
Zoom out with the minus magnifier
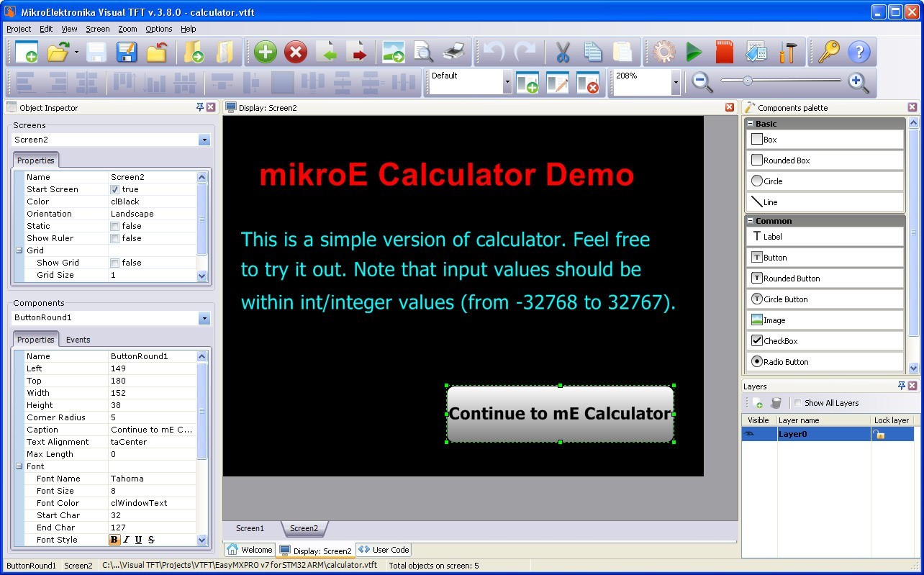pyautogui.click(x=702, y=82)
